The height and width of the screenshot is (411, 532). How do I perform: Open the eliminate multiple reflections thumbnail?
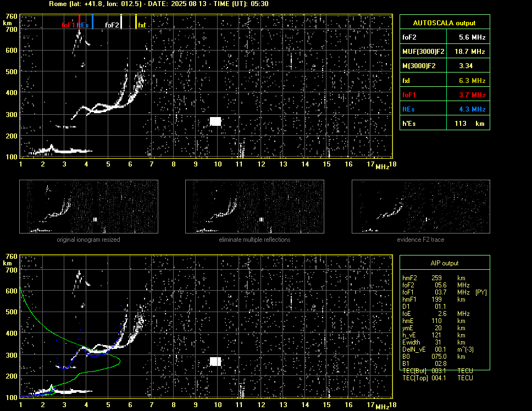[254, 207]
